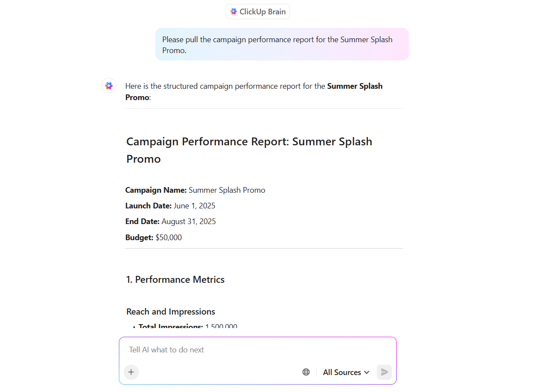Click the 'Budget: $50,000' line
The image size is (536, 392).
click(154, 237)
